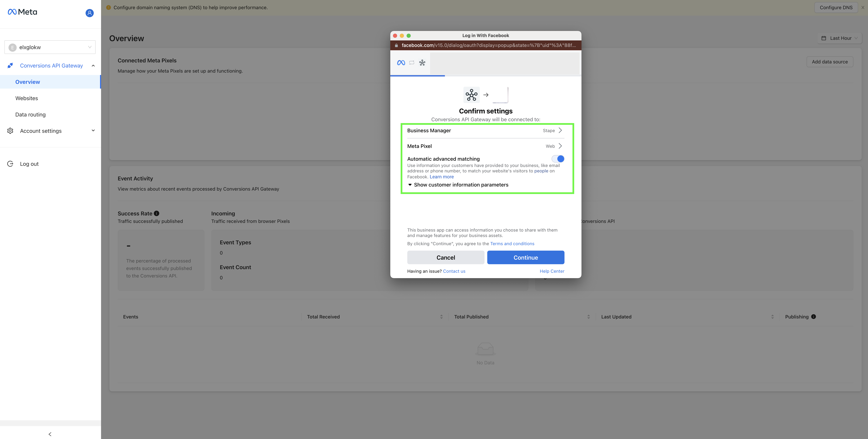This screenshot has height=439, width=868.
Task: Select the Data routing menu item
Action: point(30,115)
